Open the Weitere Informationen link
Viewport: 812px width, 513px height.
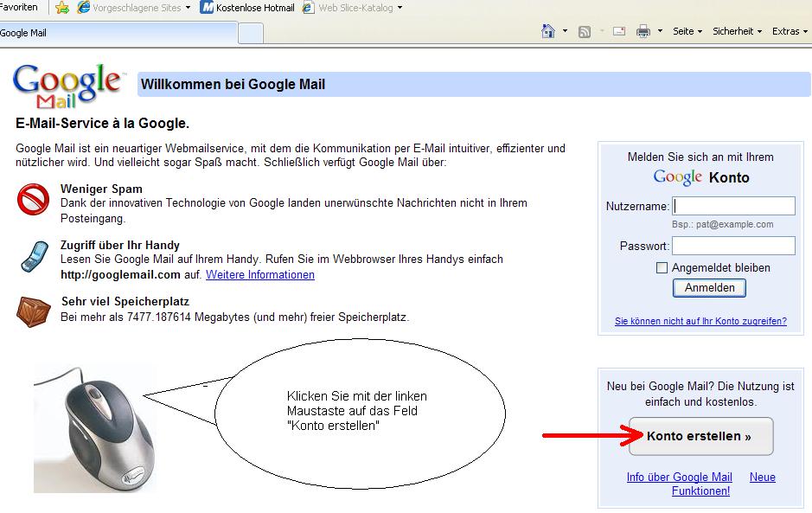260,275
